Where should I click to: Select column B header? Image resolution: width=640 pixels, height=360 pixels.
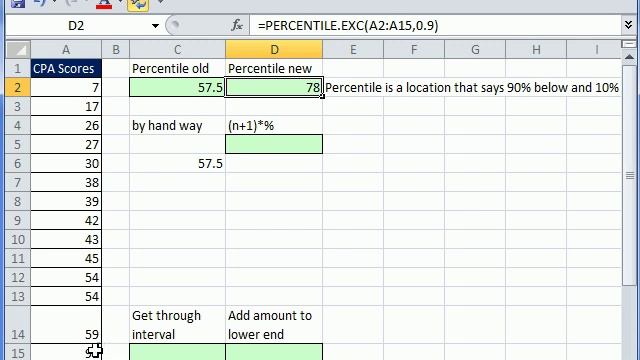[x=116, y=50]
